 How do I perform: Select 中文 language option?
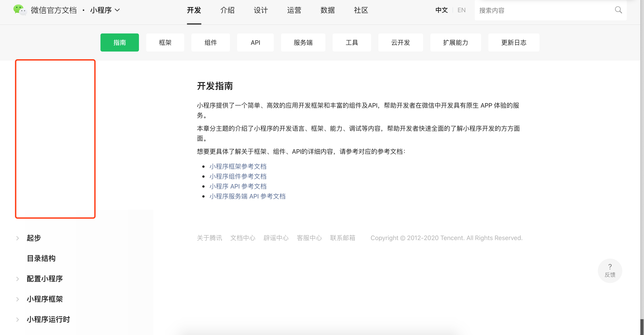coord(441,10)
